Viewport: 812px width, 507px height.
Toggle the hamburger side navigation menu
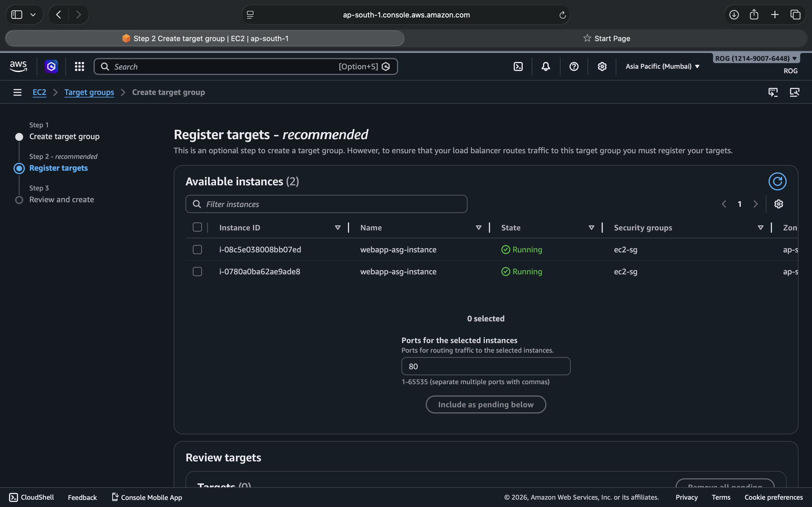tap(17, 92)
